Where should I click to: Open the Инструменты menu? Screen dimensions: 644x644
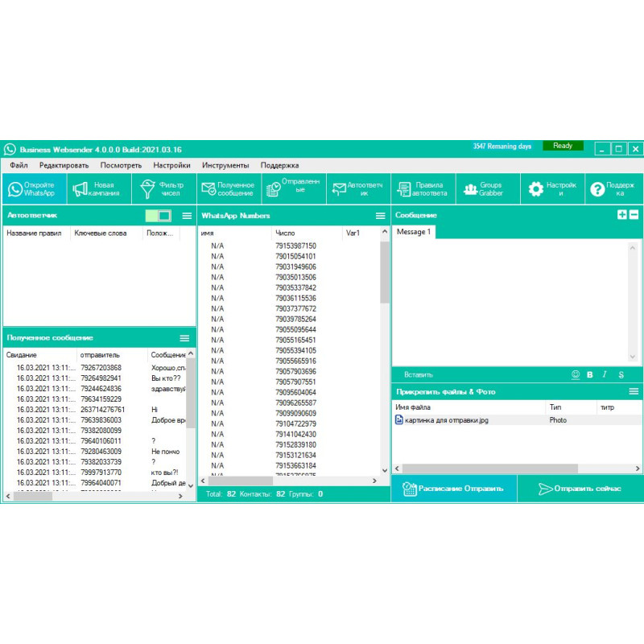click(x=225, y=165)
